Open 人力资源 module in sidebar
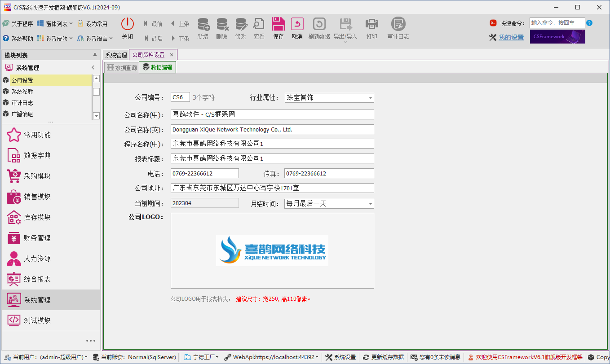This screenshot has width=610, height=364. pos(51,259)
